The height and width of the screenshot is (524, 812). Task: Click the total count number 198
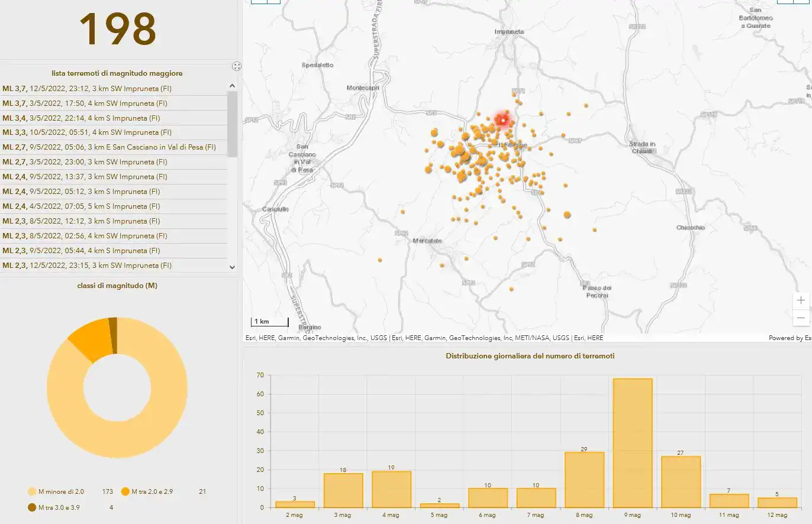(x=117, y=28)
